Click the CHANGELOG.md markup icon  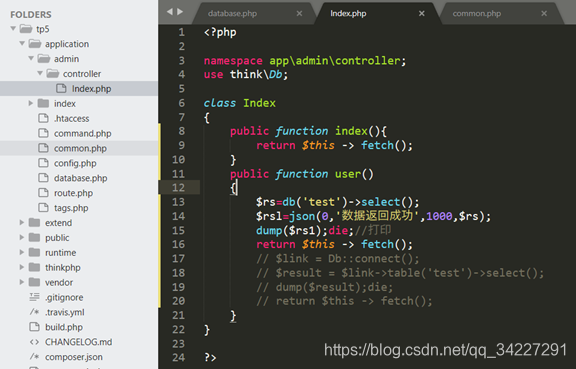[35, 342]
